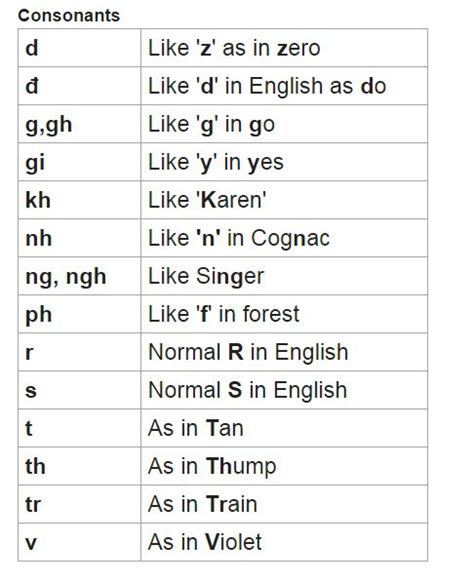Click 'Normal S in English' text
The width and height of the screenshot is (474, 583).
pos(248,390)
